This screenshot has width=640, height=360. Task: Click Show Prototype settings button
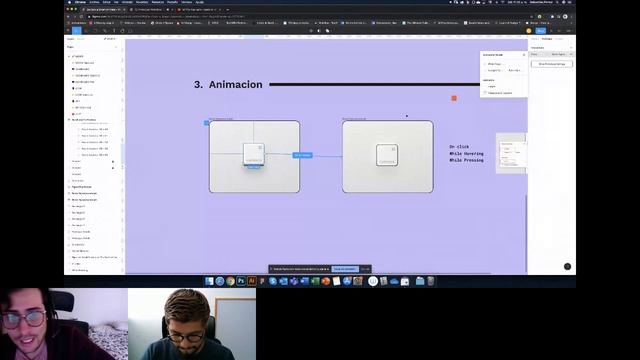pos(552,64)
